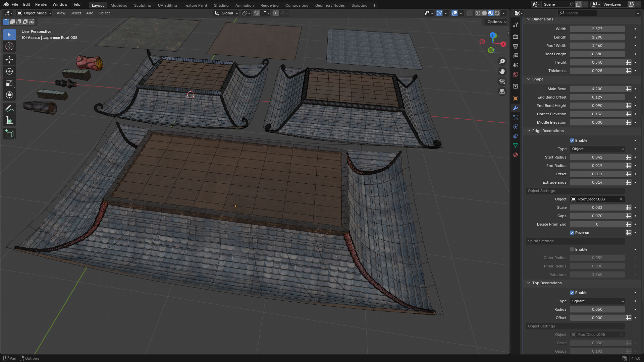644x362 pixels.
Task: Activate the Measure tool
Action: tap(9, 120)
